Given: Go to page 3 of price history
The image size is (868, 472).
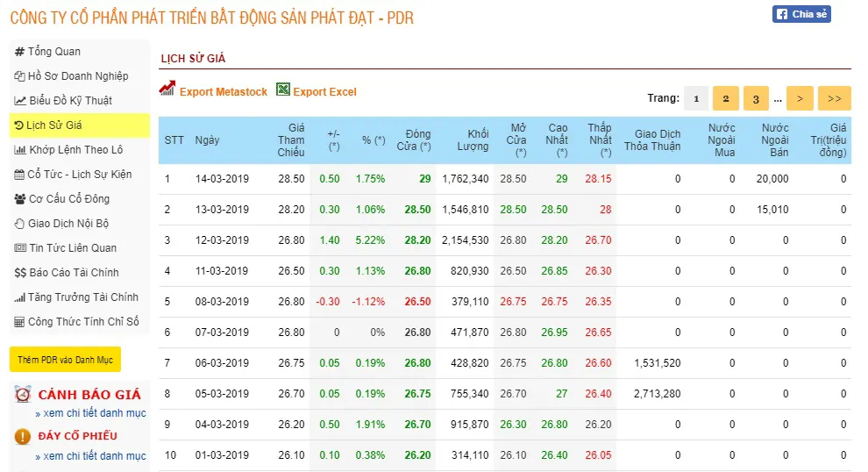Looking at the screenshot, I should pos(756,98).
